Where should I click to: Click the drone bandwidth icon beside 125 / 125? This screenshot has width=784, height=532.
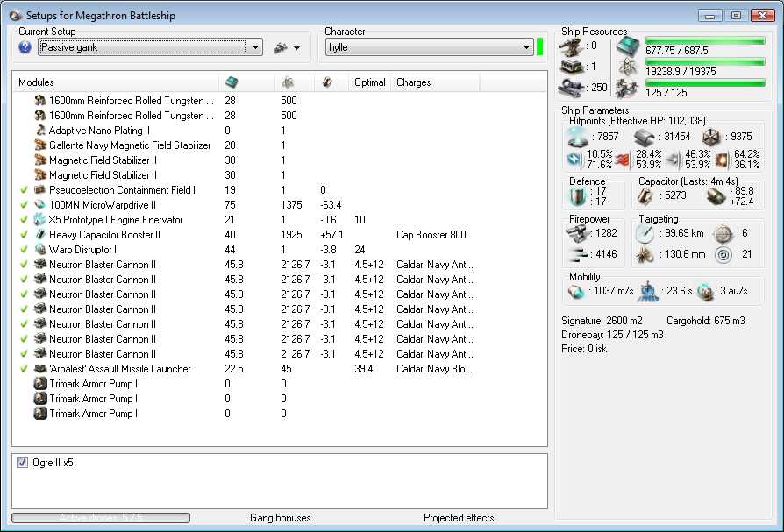coord(628,89)
